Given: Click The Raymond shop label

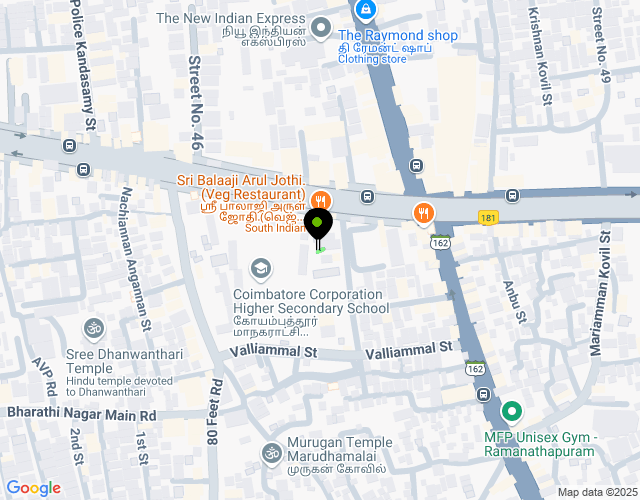Looking at the screenshot, I should pos(398,35).
